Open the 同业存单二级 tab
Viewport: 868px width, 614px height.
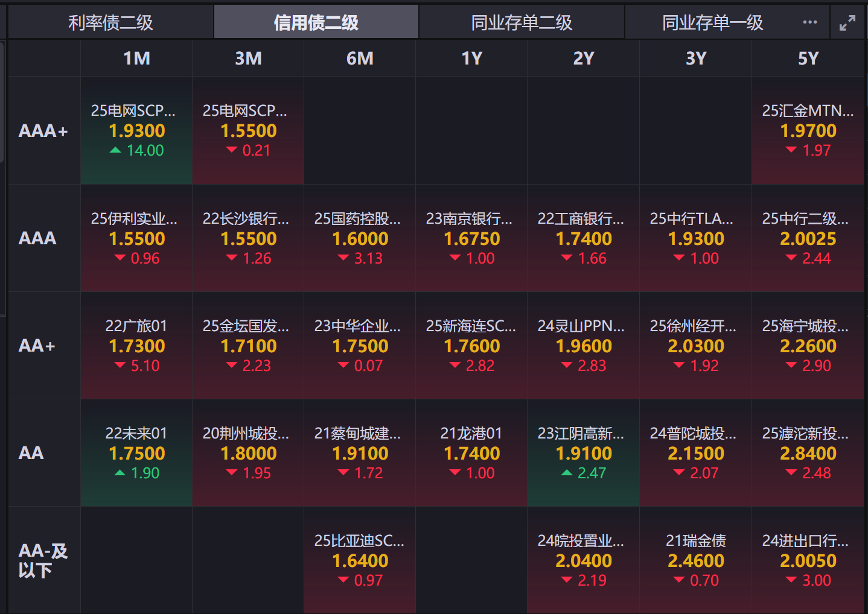tap(522, 23)
